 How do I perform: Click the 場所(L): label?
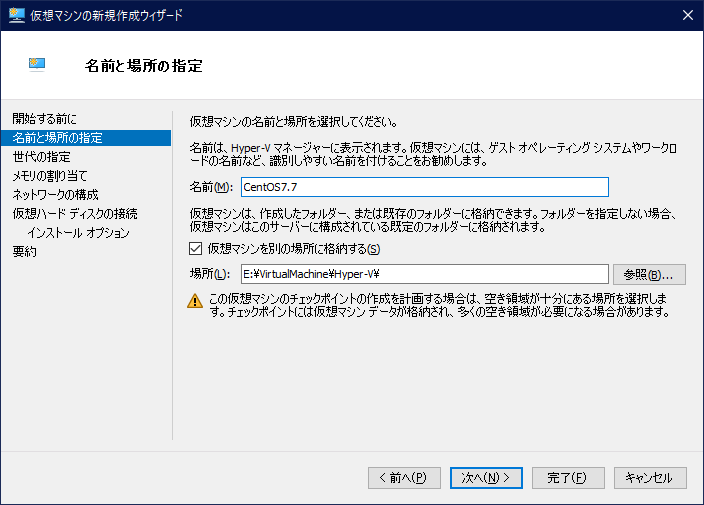209,274
